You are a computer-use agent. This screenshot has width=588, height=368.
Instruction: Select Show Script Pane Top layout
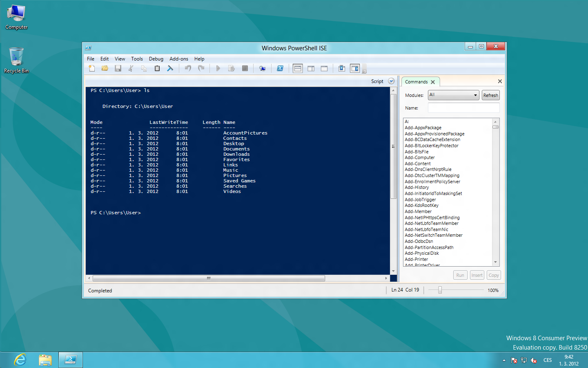click(x=298, y=68)
